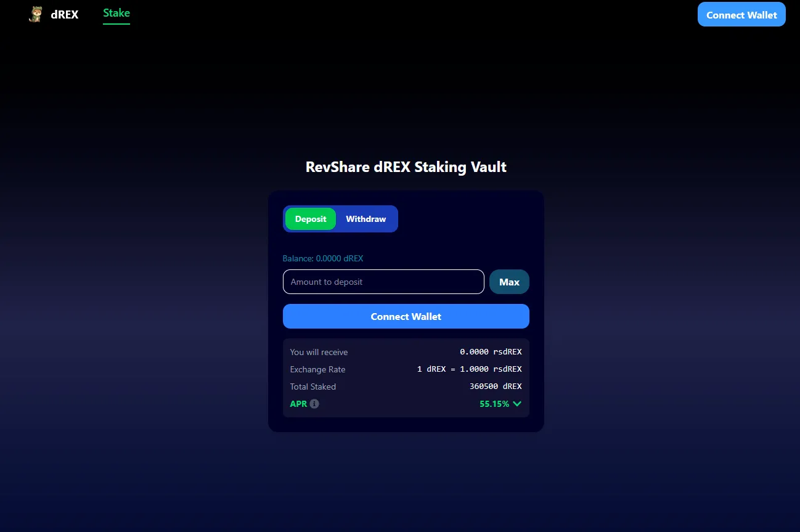Click the You will receive label
Viewport: 800px width, 532px height.
coord(319,352)
